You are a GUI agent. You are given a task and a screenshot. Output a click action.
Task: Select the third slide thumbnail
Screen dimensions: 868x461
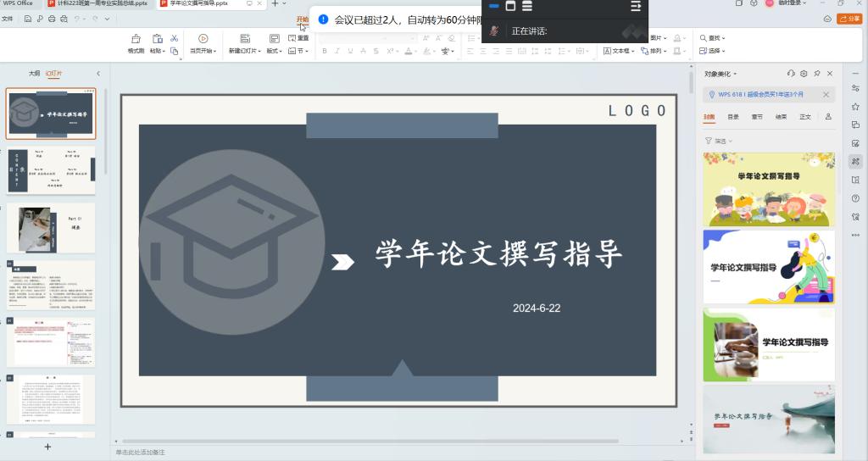pyautogui.click(x=51, y=227)
